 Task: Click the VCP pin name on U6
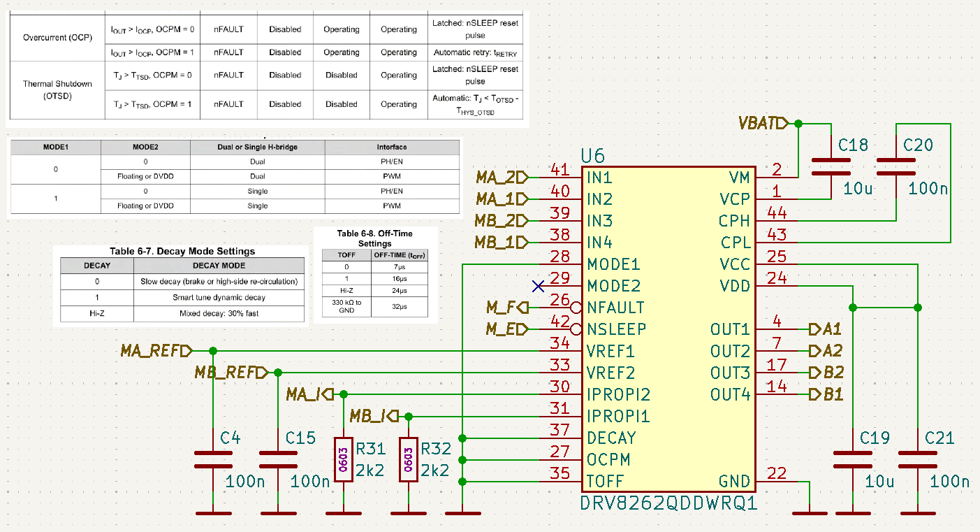click(x=737, y=198)
